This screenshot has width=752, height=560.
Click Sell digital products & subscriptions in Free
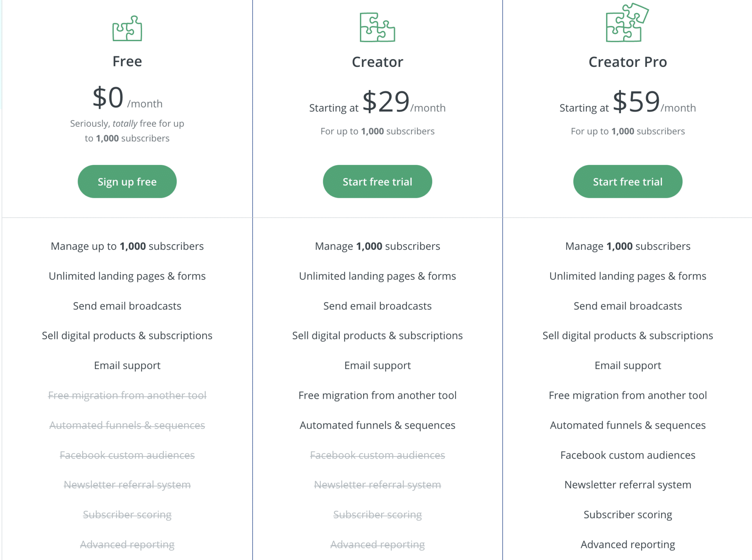127,336
